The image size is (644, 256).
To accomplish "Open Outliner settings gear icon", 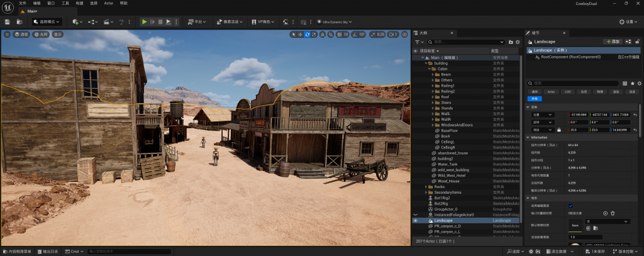I will (x=519, y=42).
